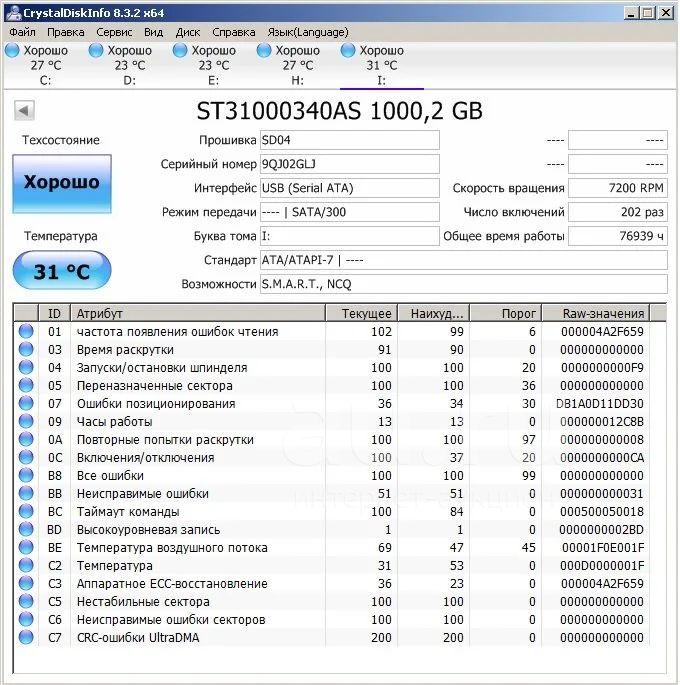Viewport: 680px width, 685px height.
Task: Open the Вид menu
Action: [154, 32]
